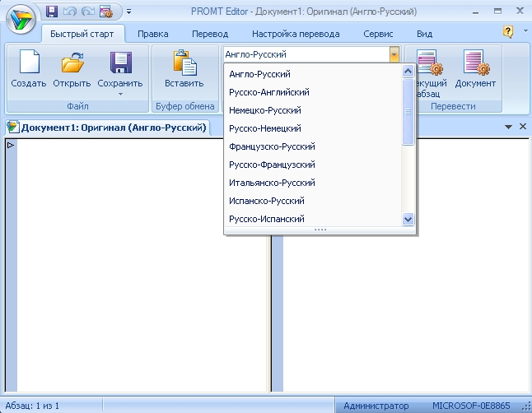Collapse the language direction combo box arrow
The image size is (532, 413).
coord(394,54)
